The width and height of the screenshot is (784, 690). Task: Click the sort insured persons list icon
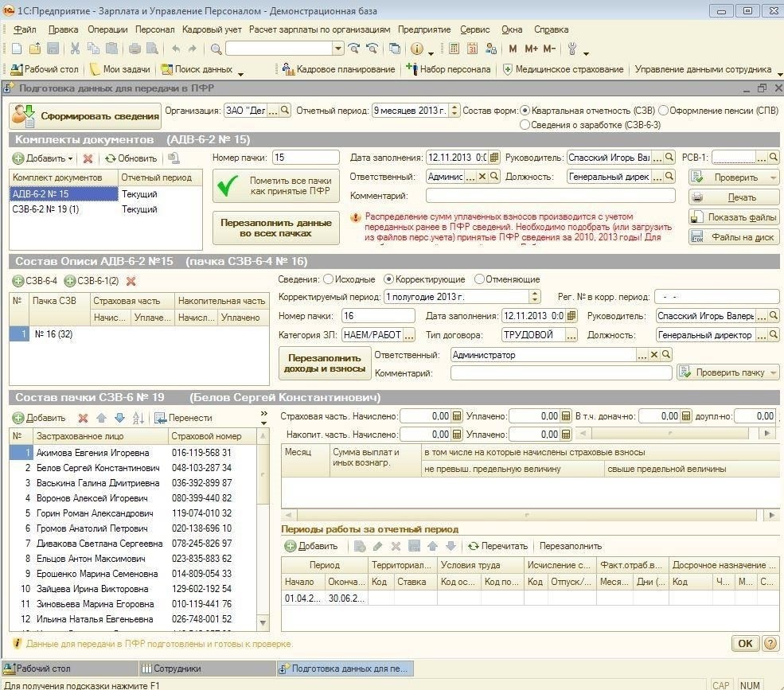[138, 418]
